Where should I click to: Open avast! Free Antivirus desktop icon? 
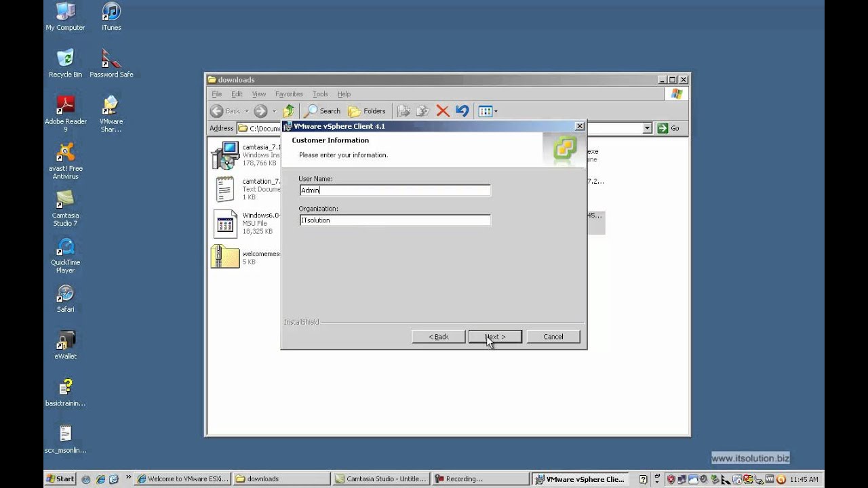[x=66, y=161]
